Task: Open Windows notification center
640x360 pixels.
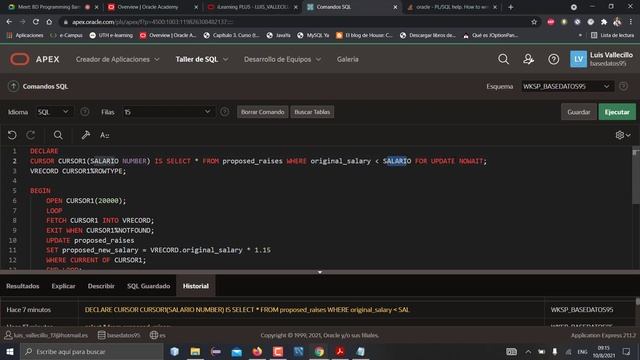Action: coord(627,351)
